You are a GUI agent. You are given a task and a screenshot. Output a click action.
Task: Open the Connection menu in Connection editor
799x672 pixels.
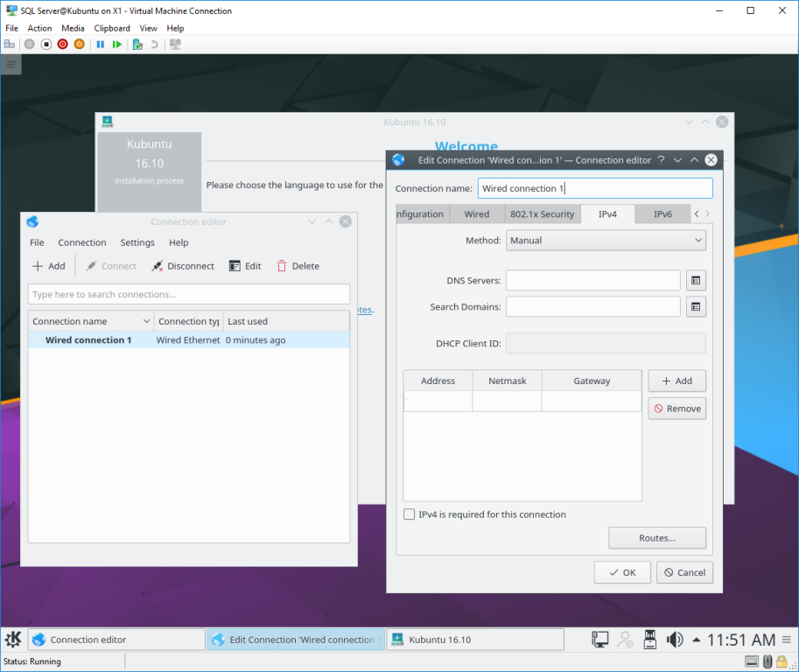pyautogui.click(x=82, y=242)
